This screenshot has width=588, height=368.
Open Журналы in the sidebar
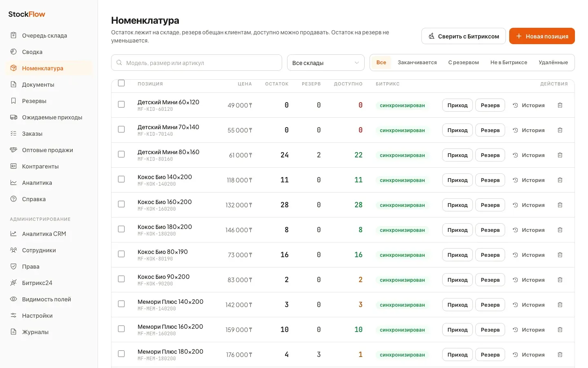pos(49,332)
